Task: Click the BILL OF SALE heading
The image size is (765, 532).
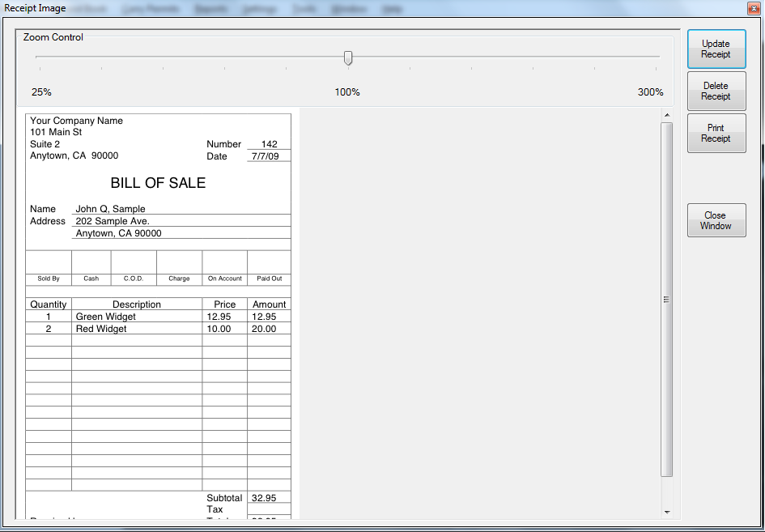Action: (158, 182)
